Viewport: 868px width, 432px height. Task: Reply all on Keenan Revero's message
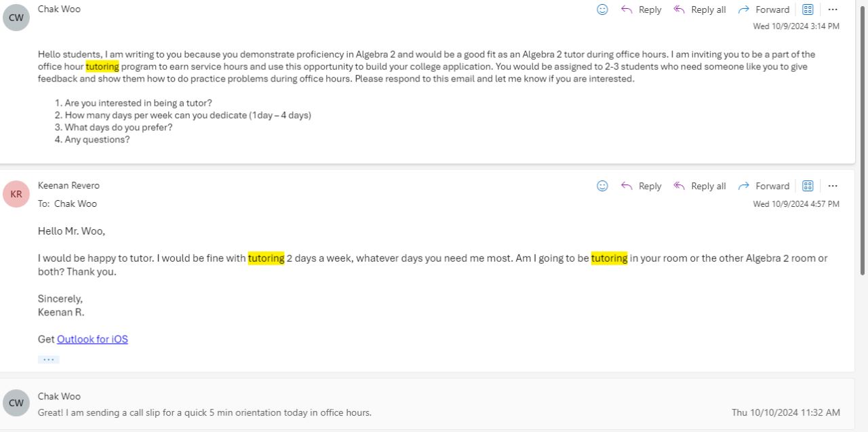tap(699, 186)
